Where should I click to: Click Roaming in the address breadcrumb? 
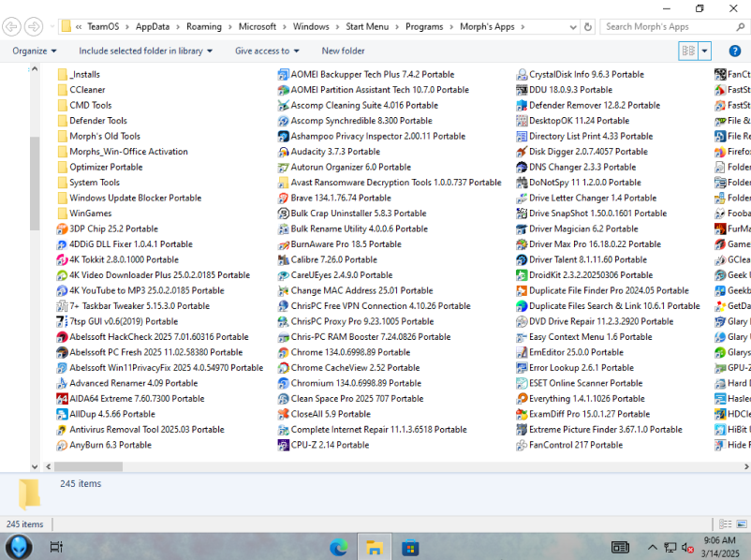point(204,27)
